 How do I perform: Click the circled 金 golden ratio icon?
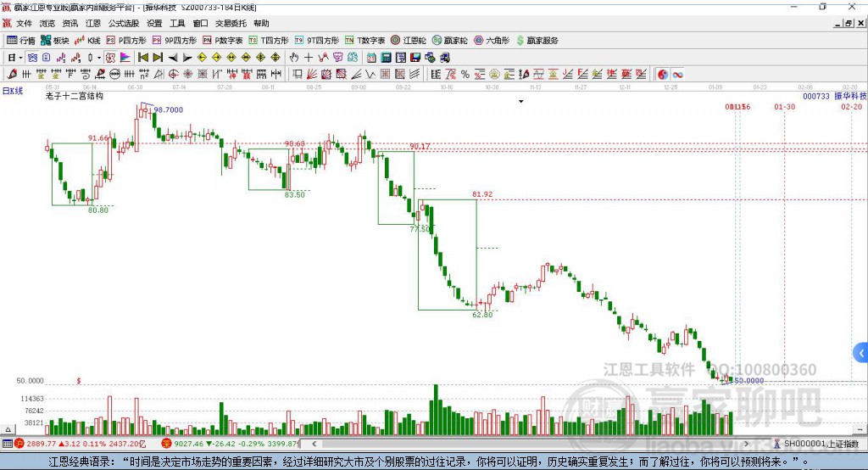coord(494,75)
